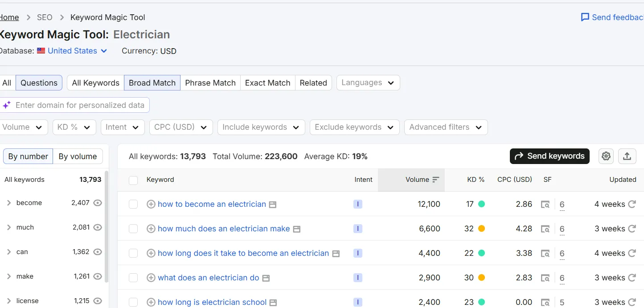Click the Send feedback link
This screenshot has height=308, width=644.
click(x=618, y=17)
